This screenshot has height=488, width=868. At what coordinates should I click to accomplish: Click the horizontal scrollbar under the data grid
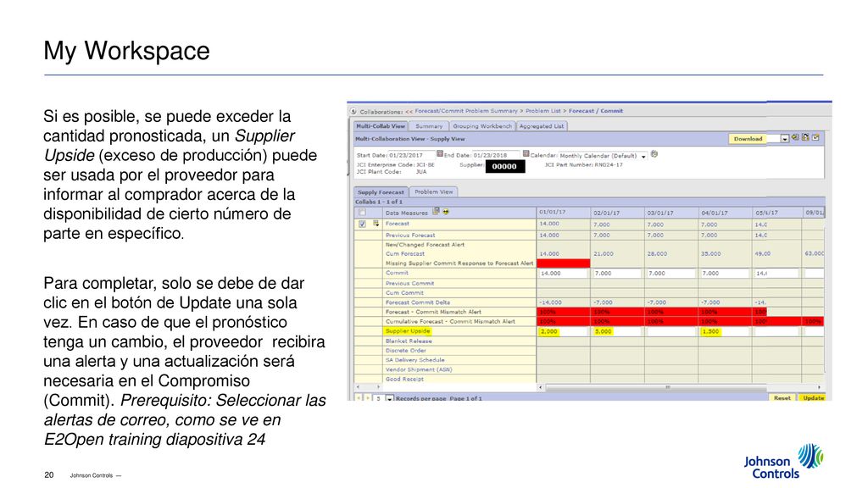[x=656, y=387]
